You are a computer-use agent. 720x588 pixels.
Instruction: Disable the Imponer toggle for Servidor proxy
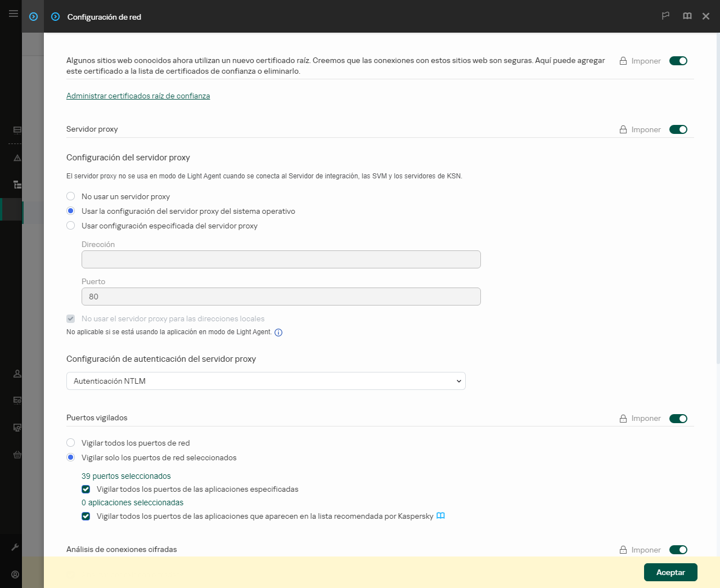click(678, 129)
